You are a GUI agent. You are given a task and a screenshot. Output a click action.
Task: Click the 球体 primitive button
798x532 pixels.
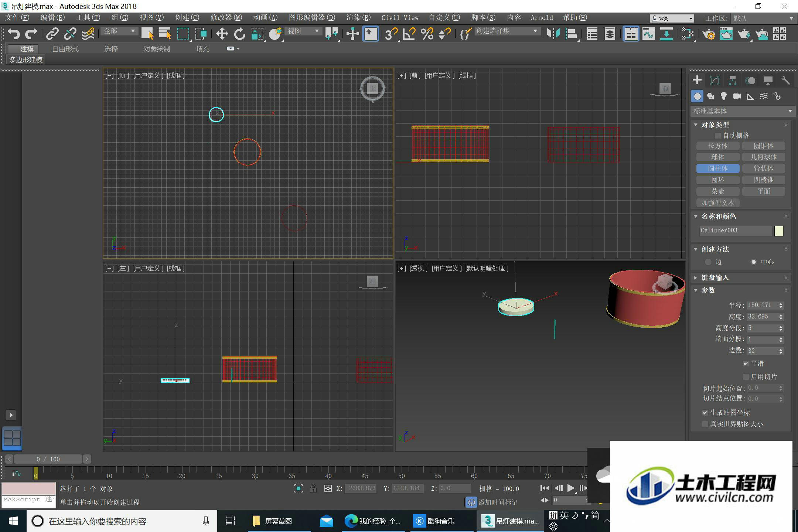tap(717, 157)
